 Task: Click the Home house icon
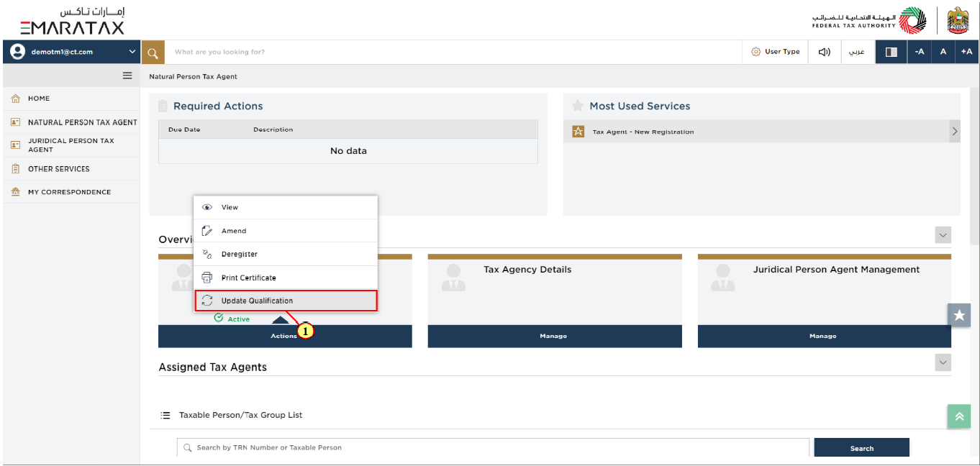coord(15,99)
